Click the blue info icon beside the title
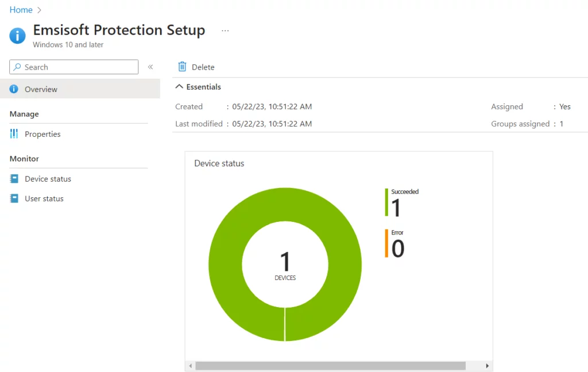The width and height of the screenshot is (588, 372). point(18,35)
